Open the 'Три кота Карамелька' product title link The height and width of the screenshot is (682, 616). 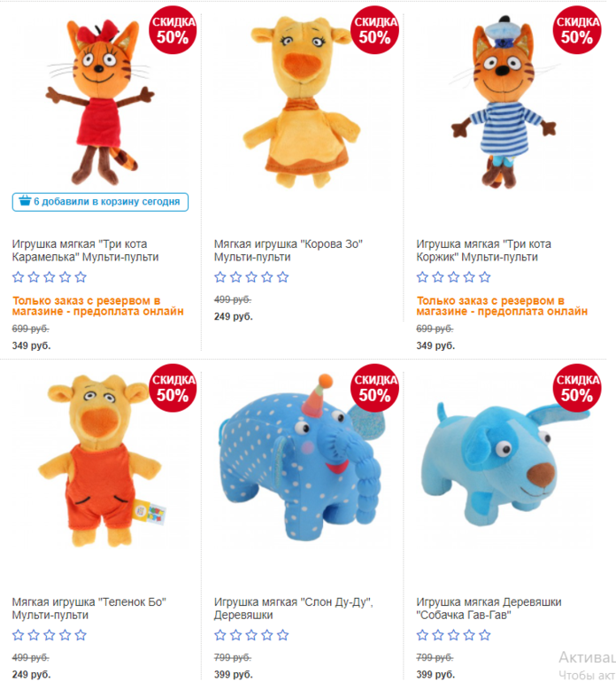point(86,251)
